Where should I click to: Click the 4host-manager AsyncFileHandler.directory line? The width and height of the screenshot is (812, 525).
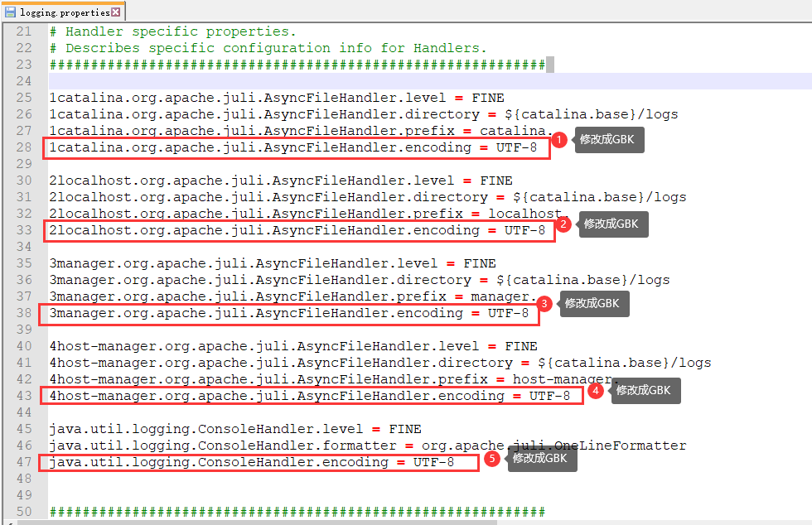click(380, 363)
